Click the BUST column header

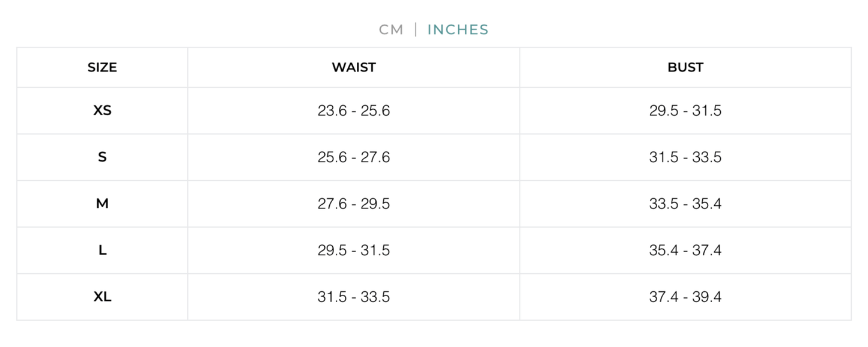pos(685,67)
